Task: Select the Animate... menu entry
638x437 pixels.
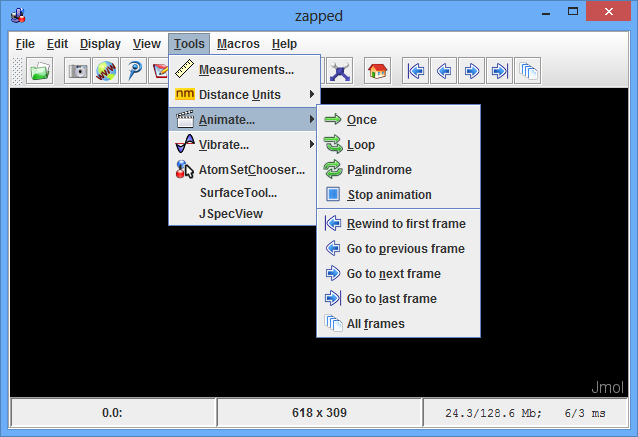Action: click(x=243, y=120)
